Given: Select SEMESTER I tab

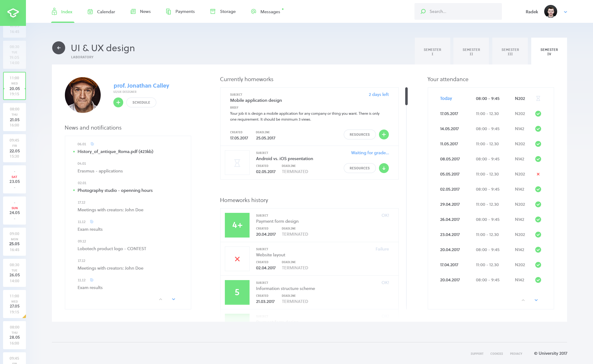Looking at the screenshot, I should [x=432, y=51].
